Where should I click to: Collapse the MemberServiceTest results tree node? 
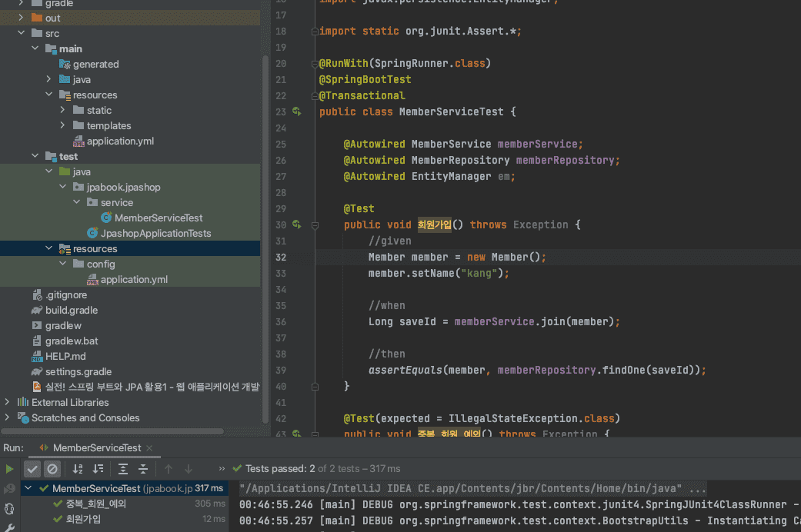point(28,488)
